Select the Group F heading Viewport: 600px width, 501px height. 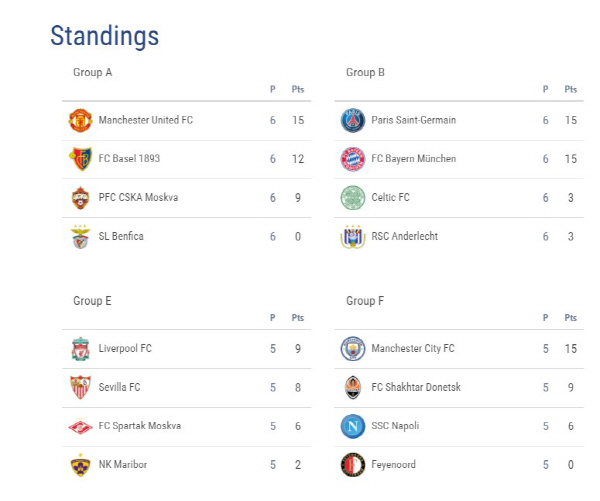click(365, 301)
